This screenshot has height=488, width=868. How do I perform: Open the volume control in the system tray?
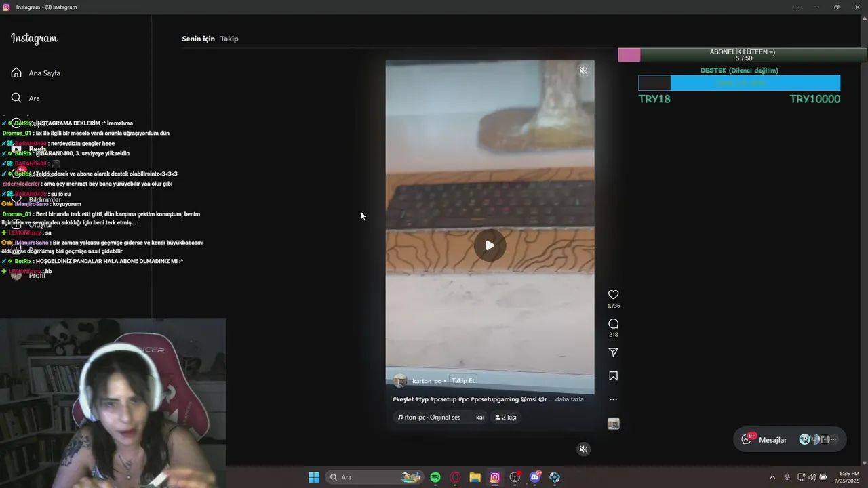point(812,477)
